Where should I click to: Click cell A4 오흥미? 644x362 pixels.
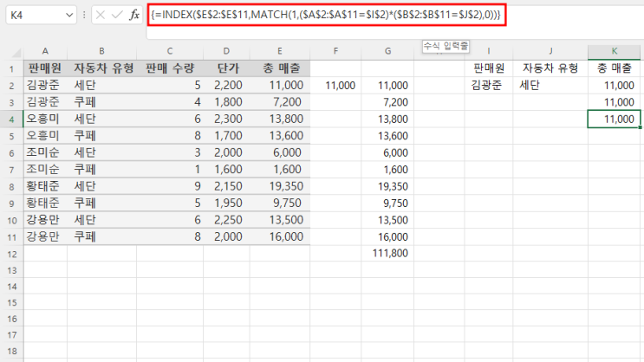pos(45,119)
